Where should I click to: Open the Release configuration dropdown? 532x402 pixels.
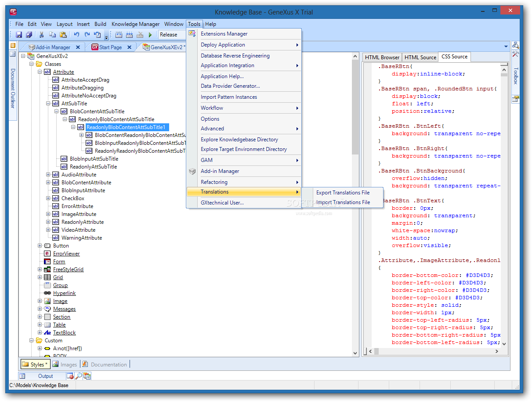tap(172, 35)
